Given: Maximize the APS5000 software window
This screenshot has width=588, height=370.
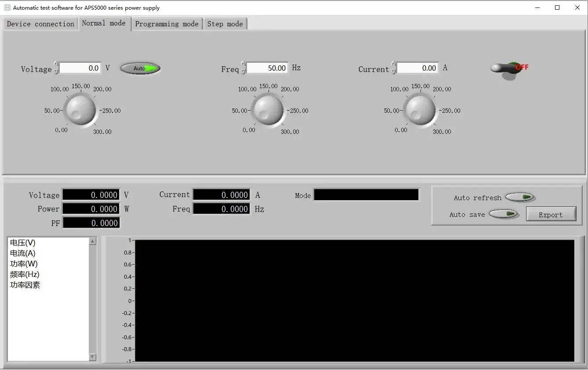Looking at the screenshot, I should pos(557,7).
